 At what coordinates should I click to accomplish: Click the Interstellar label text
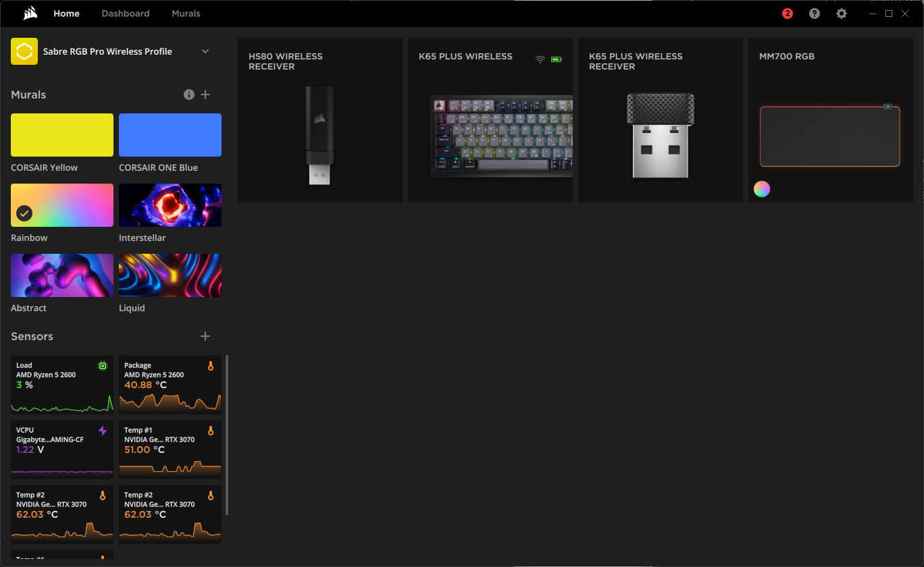pyautogui.click(x=143, y=238)
